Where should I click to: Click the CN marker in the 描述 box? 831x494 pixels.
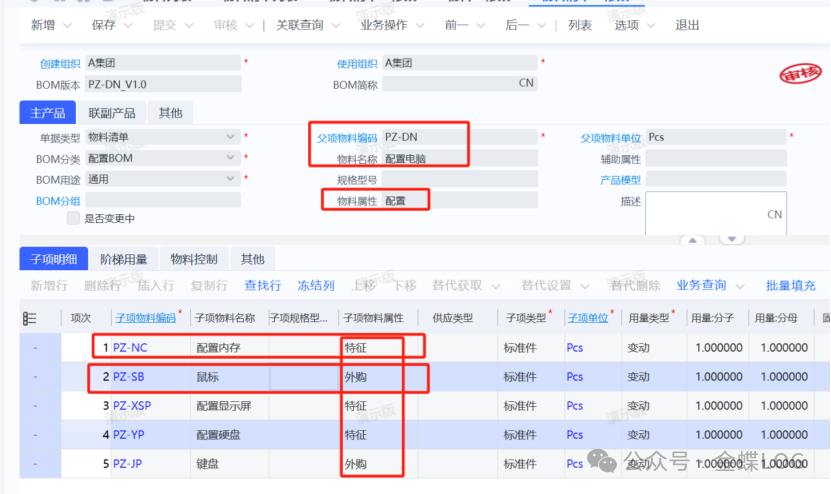[x=774, y=214]
